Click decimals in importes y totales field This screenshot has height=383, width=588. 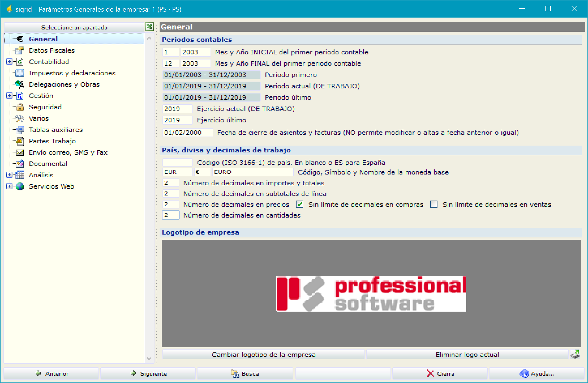click(x=171, y=183)
